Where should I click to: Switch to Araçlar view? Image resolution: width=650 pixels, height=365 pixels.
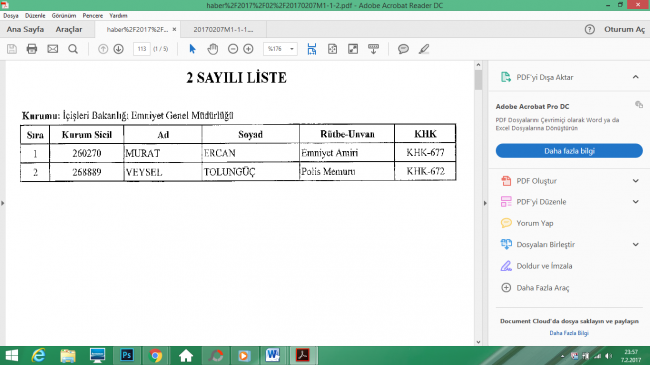coord(69,29)
